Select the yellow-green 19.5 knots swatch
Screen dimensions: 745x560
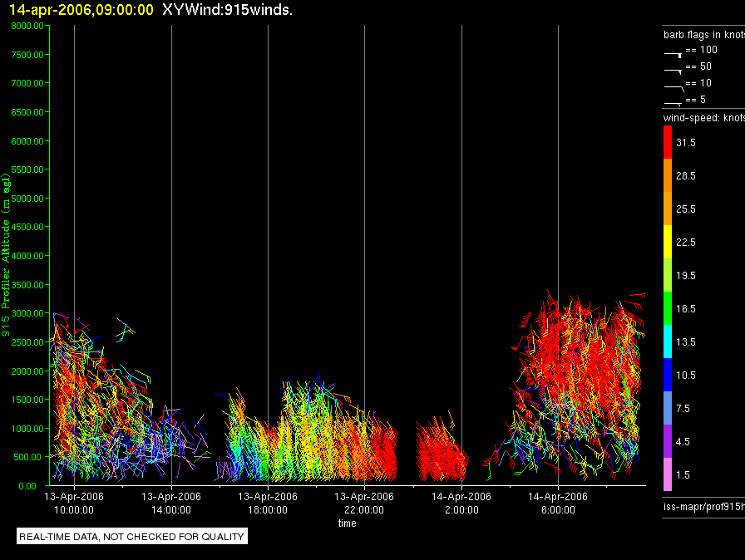click(x=668, y=275)
